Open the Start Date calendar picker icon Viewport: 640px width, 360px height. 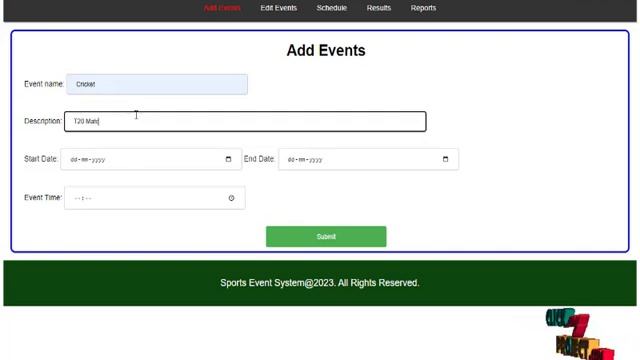228,159
